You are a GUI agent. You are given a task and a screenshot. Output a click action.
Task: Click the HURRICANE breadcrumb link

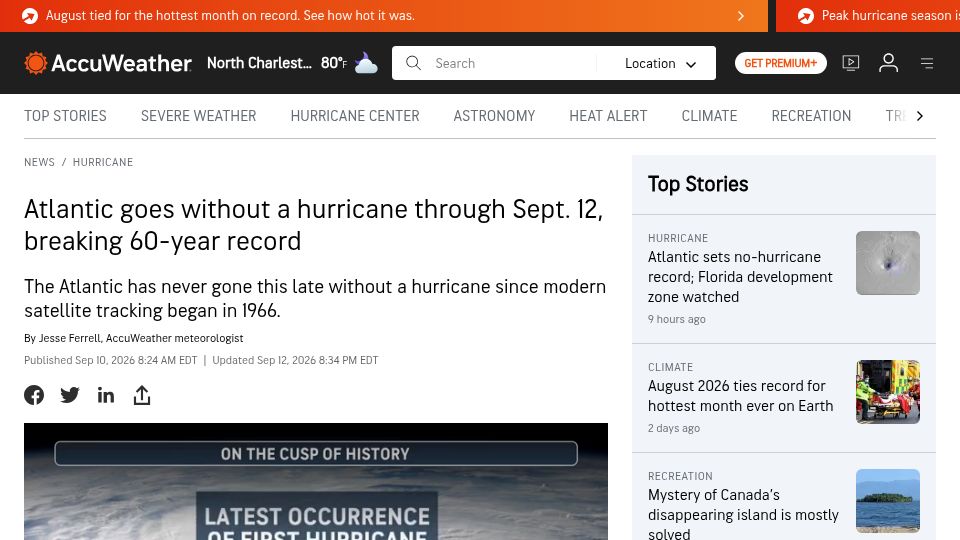(103, 162)
